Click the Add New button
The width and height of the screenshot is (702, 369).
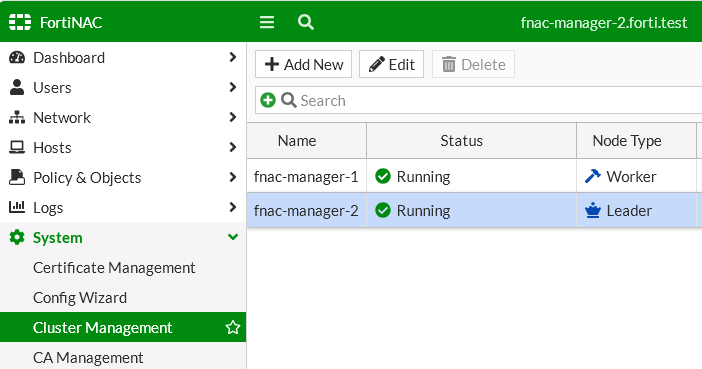304,64
